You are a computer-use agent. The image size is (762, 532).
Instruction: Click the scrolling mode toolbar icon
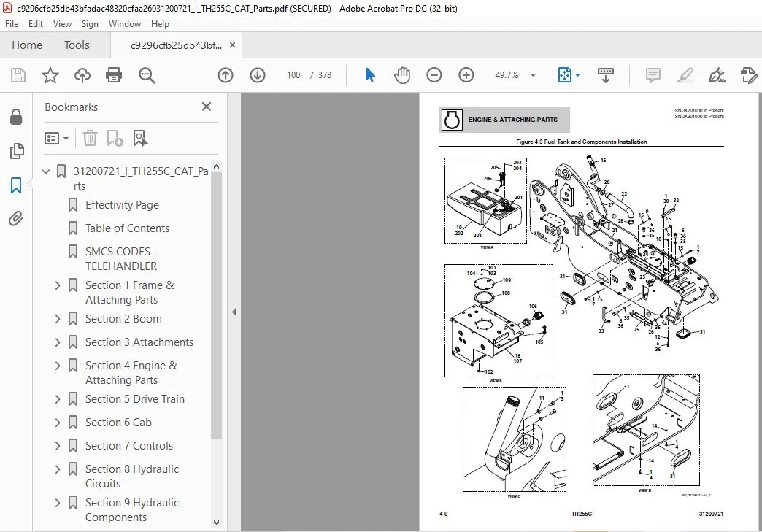point(606,75)
